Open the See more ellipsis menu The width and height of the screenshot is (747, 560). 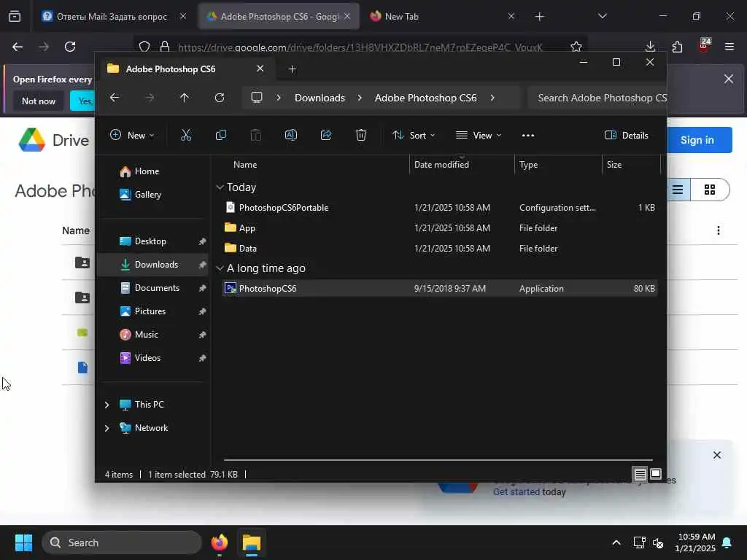click(528, 135)
